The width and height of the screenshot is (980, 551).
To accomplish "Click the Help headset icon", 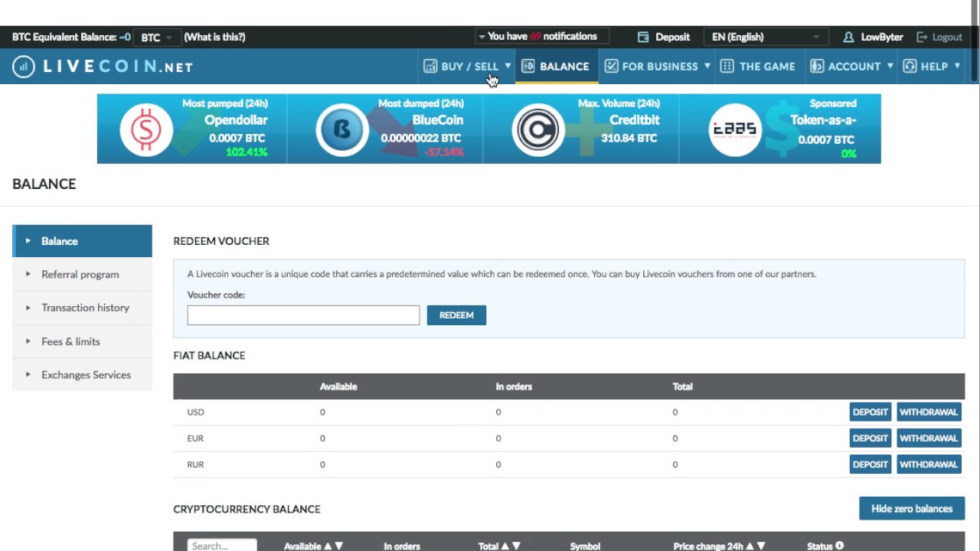I will tap(910, 66).
